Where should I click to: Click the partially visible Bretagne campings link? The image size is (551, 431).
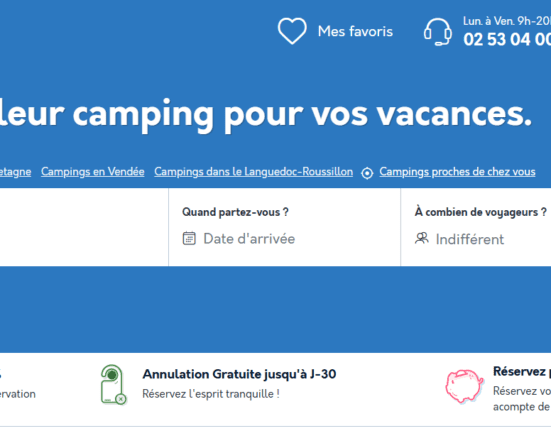[x=15, y=172]
